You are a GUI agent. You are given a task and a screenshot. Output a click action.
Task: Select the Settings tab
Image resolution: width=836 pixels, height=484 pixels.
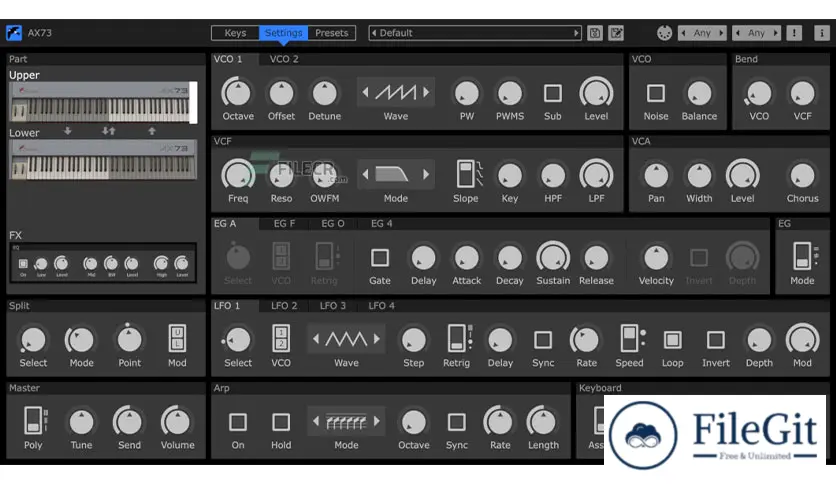(284, 33)
